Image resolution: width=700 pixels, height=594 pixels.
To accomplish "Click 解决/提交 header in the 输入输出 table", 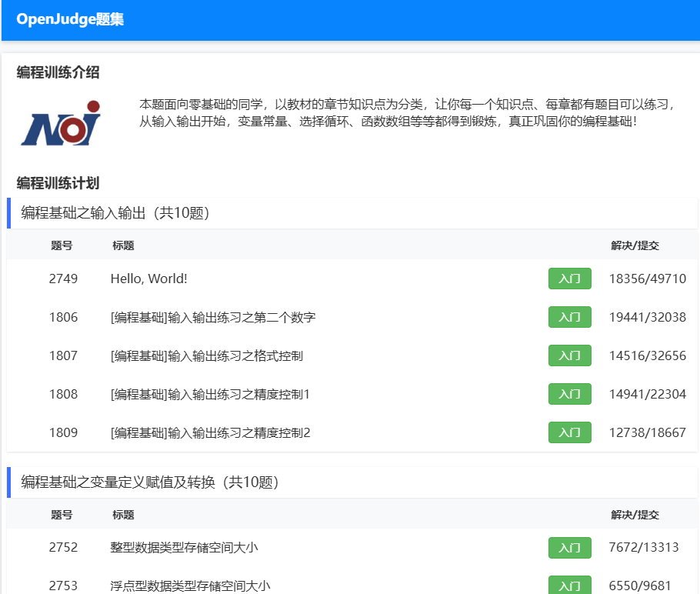I will (x=635, y=245).
